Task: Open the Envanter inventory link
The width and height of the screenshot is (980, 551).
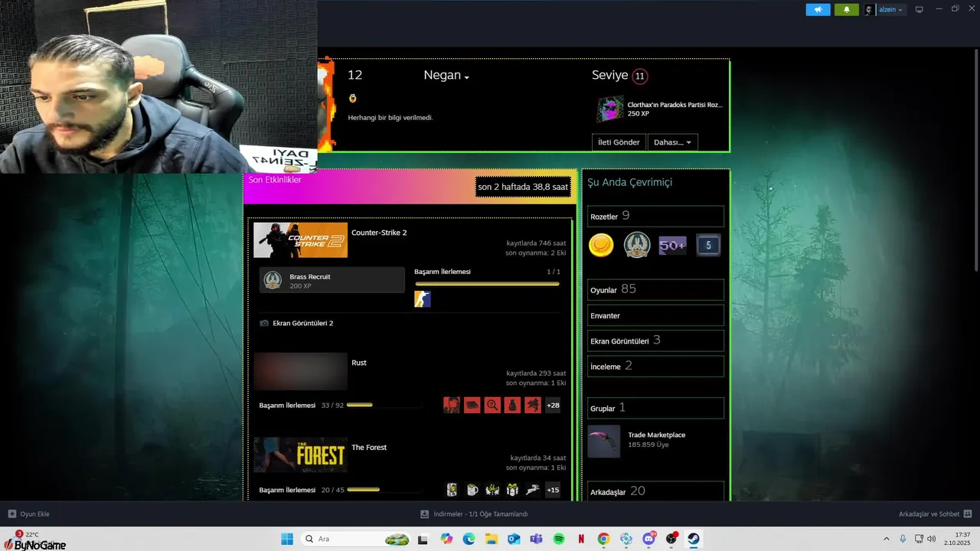Action: click(x=655, y=315)
